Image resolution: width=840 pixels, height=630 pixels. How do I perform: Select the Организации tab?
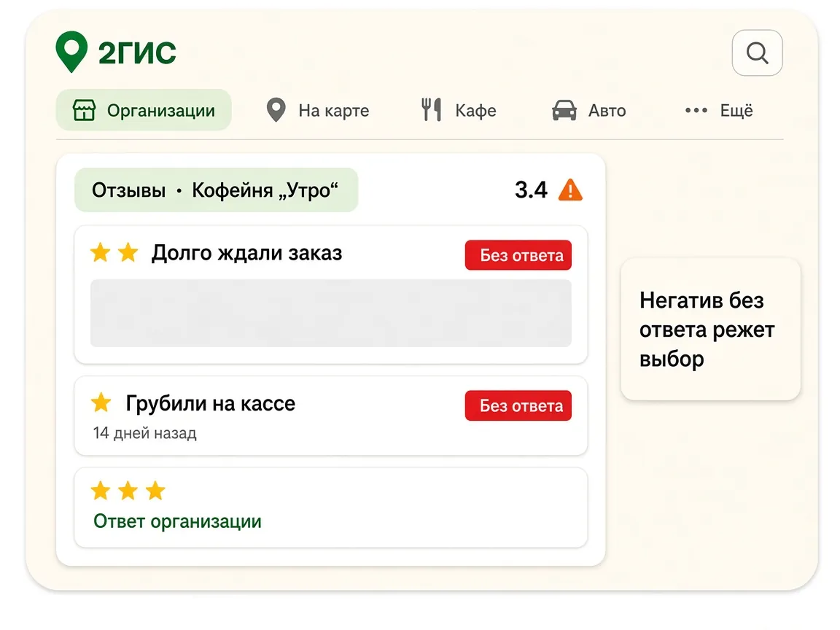[x=144, y=110]
